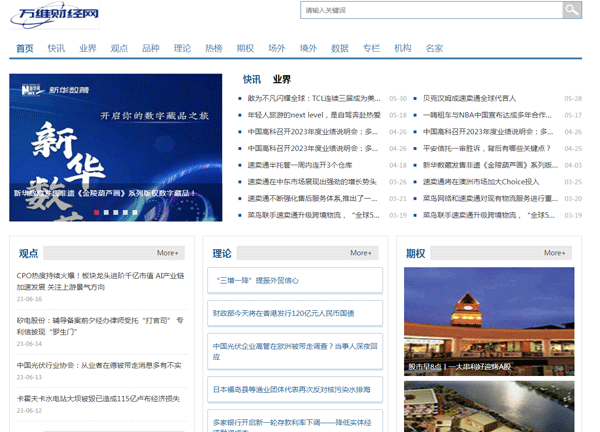Screen dimensions: 600x432
Task: Open 中国光伏行业协会 article in 观点
Action: tap(99, 365)
